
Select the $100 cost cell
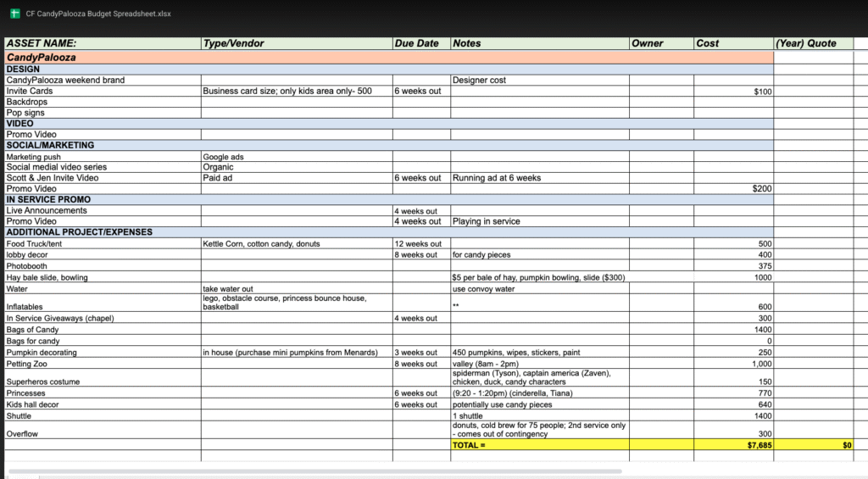[x=733, y=92]
